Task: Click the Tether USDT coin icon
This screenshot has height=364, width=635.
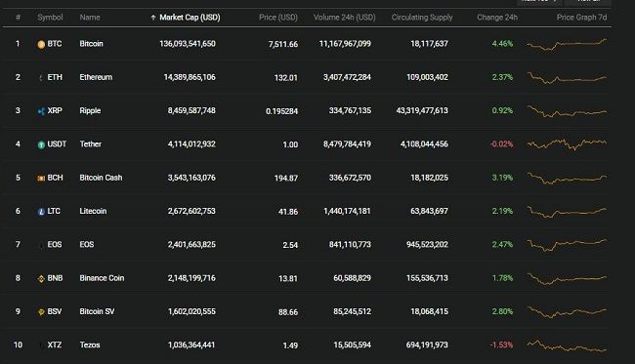Action: [x=41, y=144]
